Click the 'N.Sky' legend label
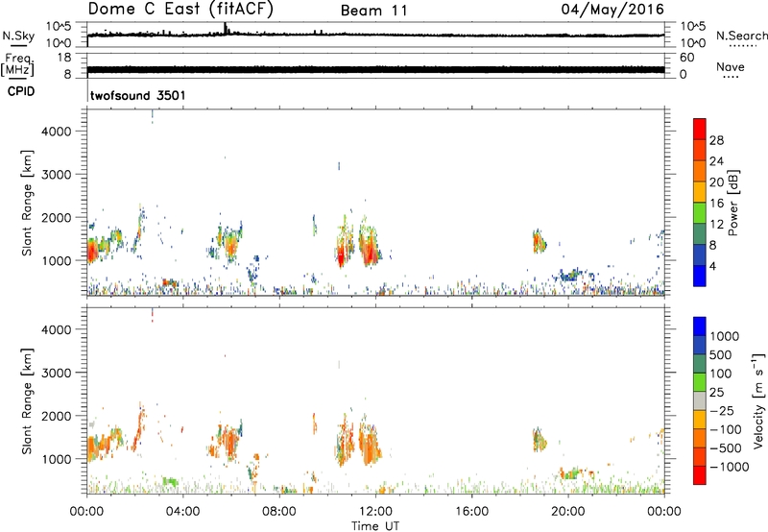 tap(18, 36)
